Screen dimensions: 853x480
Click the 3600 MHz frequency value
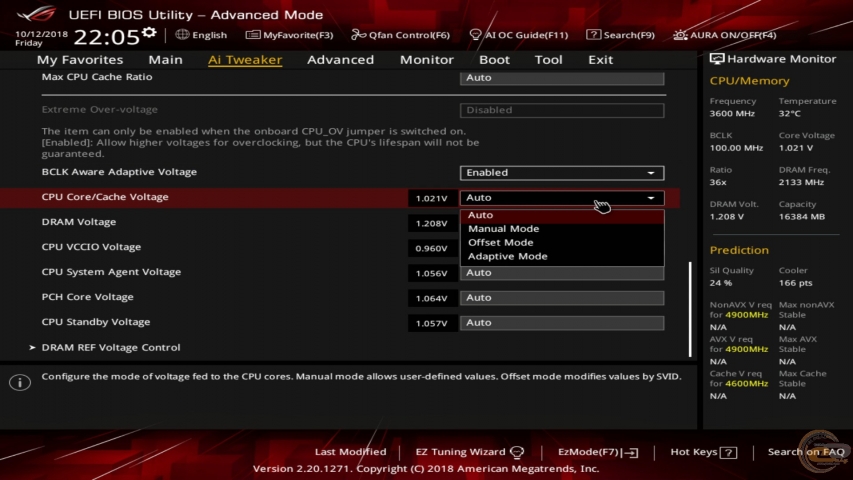point(732,114)
